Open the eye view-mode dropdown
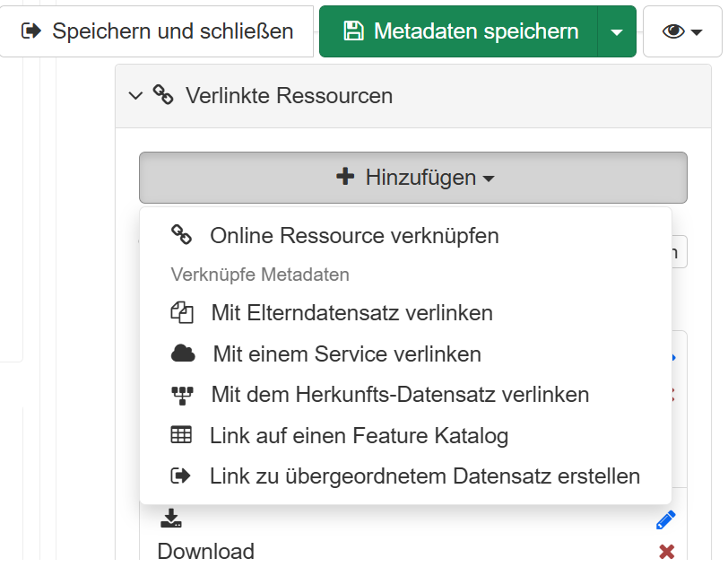The width and height of the screenshot is (728, 576). (682, 32)
